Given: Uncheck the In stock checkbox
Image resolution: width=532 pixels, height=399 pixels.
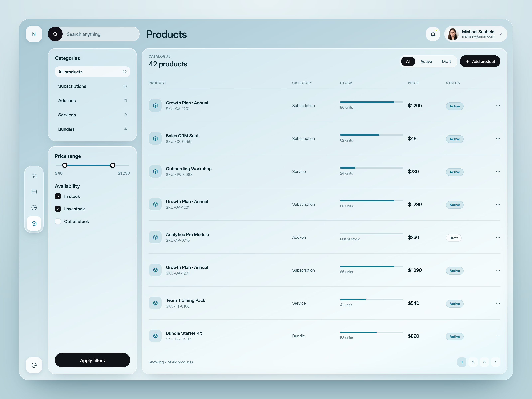Looking at the screenshot, I should (x=58, y=196).
